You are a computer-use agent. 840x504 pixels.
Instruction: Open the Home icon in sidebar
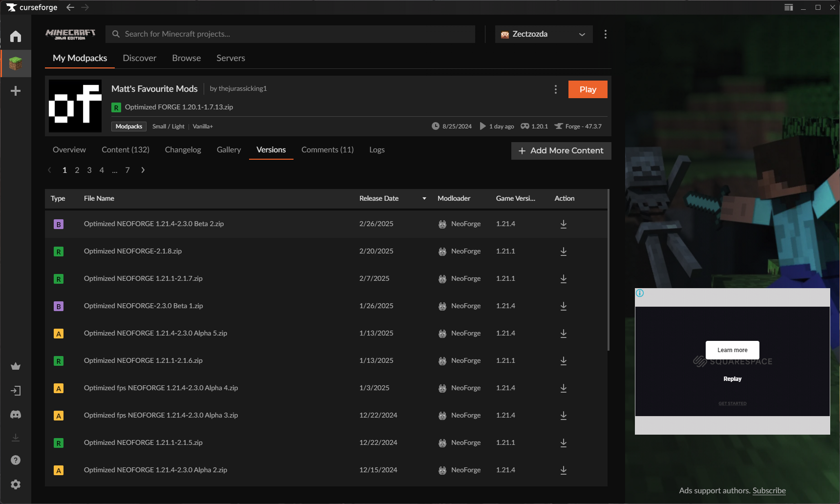[x=16, y=36]
